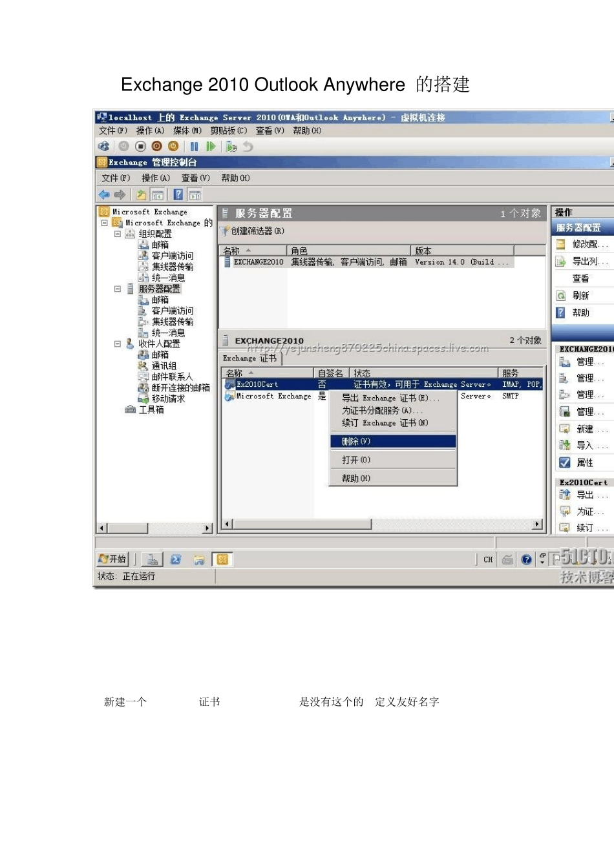Image resolution: width=614 pixels, height=868 pixels.
Task: Collapse the 服务器配置 tree node
Action: pyautogui.click(x=117, y=289)
